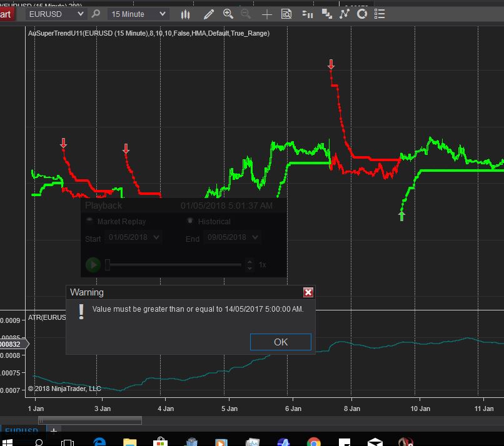The image size is (504, 446).
Task: Open taskbar search magnifier
Action: pyautogui.click(x=39, y=442)
